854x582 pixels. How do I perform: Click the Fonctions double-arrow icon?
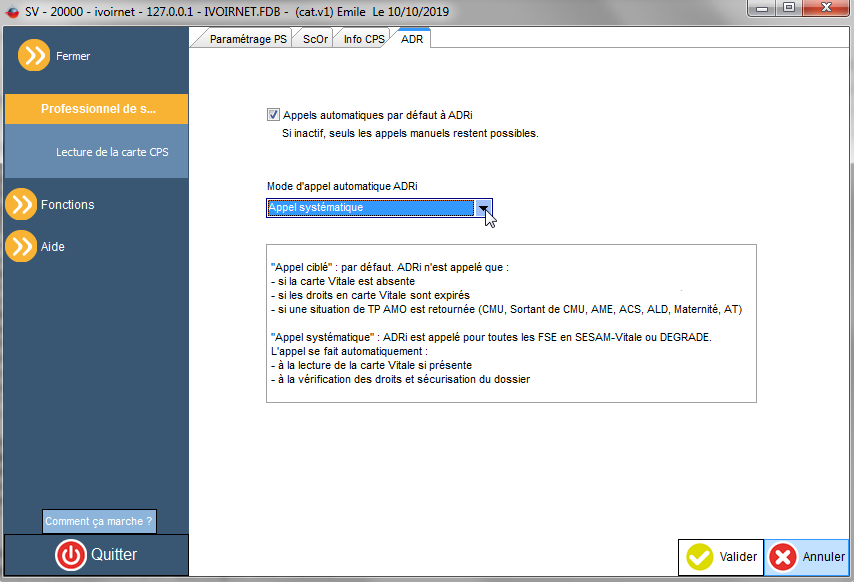click(x=21, y=204)
